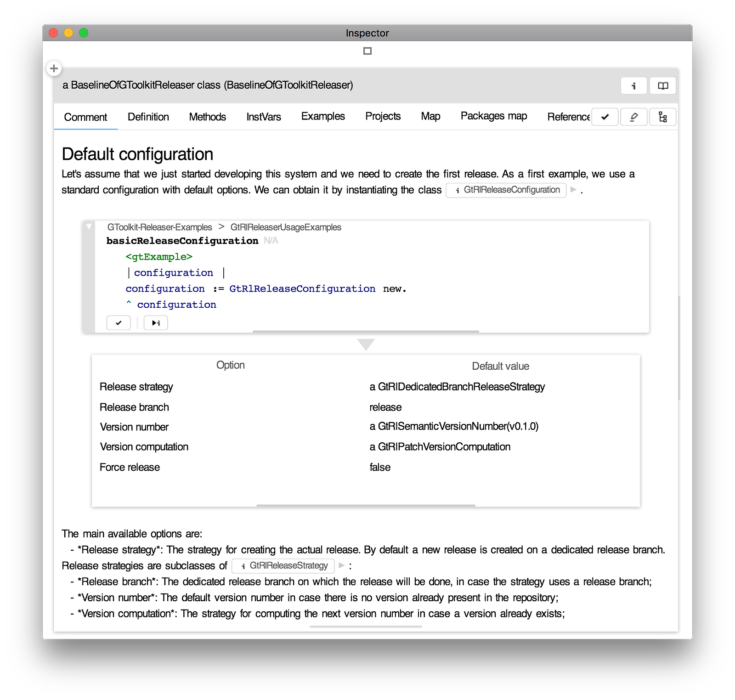Open the Definition tab
Viewport: 735px width, 700px height.
coord(148,117)
